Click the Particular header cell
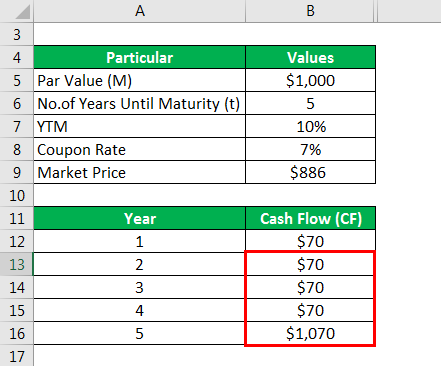 click(140, 57)
